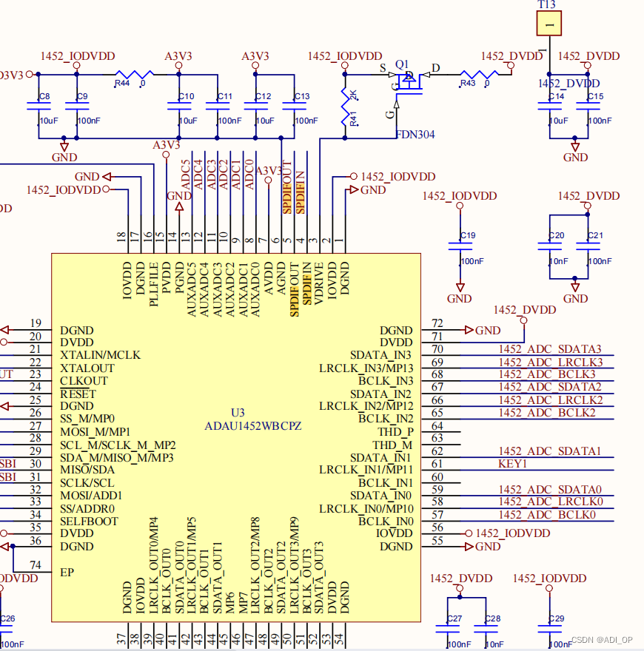Click the SS_M/MP0 pin name
Screen dimensions: 644x651
pos(87,419)
